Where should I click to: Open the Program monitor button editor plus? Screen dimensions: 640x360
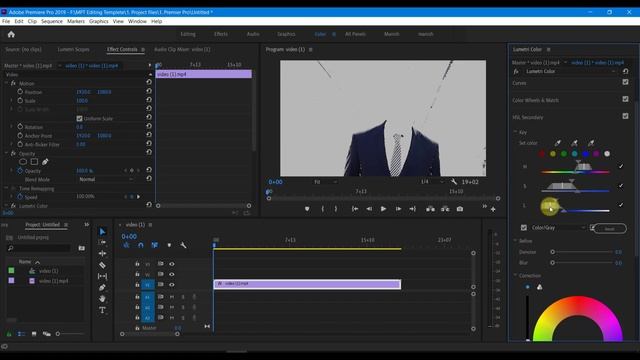pyautogui.click(x=493, y=209)
